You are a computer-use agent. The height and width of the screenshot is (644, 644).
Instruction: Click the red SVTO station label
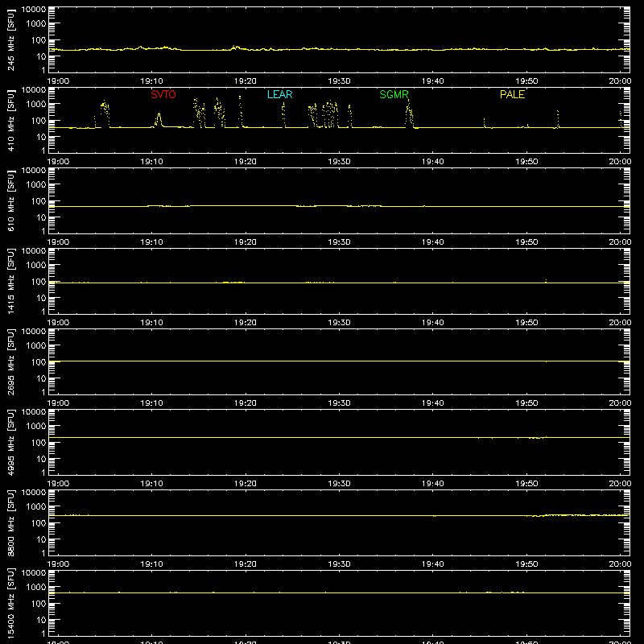[x=163, y=94]
